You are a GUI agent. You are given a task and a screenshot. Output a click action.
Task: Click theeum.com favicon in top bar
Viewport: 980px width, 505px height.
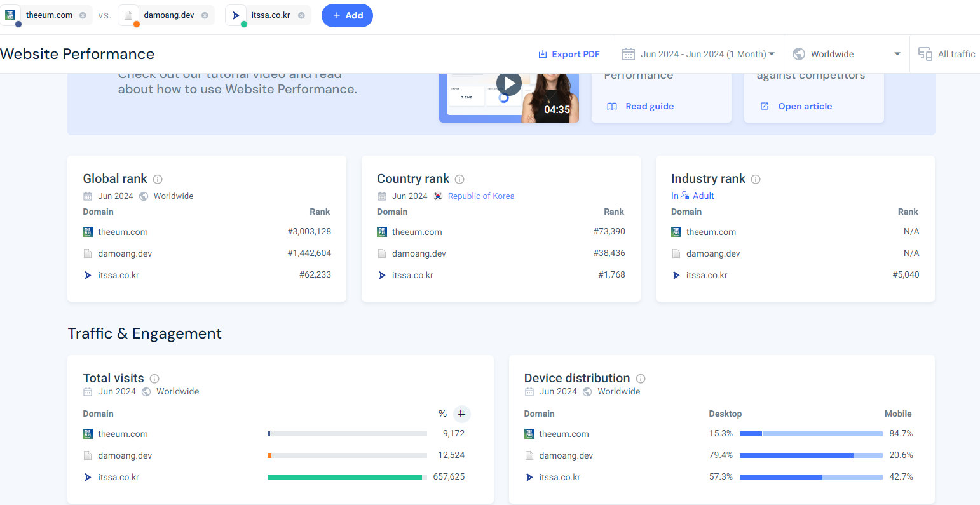[x=10, y=15]
